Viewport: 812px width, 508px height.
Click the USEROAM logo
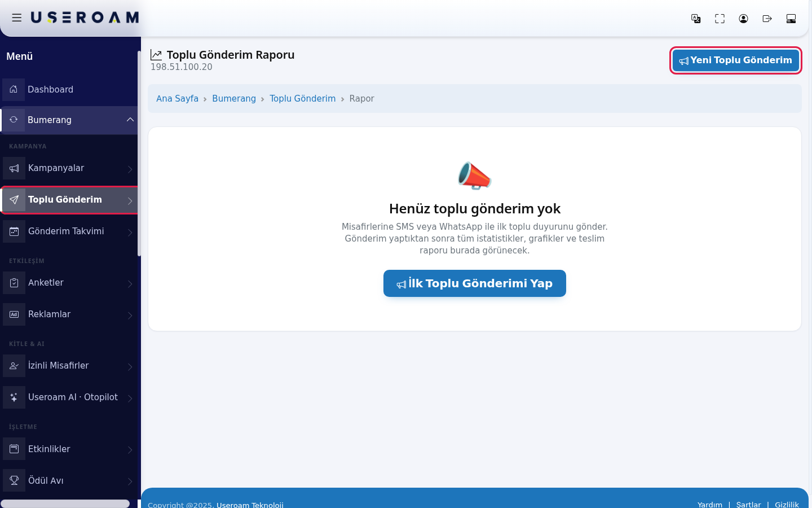[x=85, y=17]
